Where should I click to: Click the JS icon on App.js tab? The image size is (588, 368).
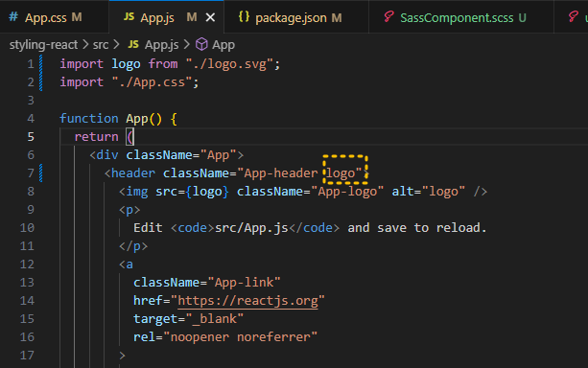coord(129,16)
